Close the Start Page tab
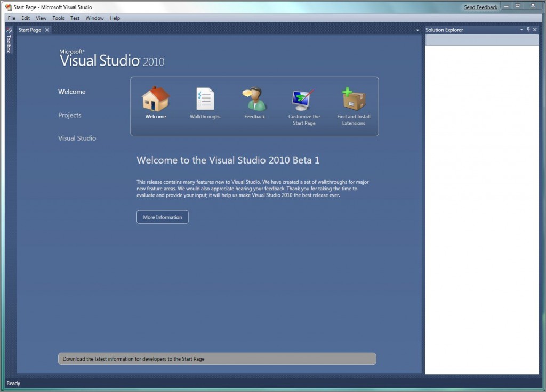This screenshot has width=546, height=392. (47, 30)
